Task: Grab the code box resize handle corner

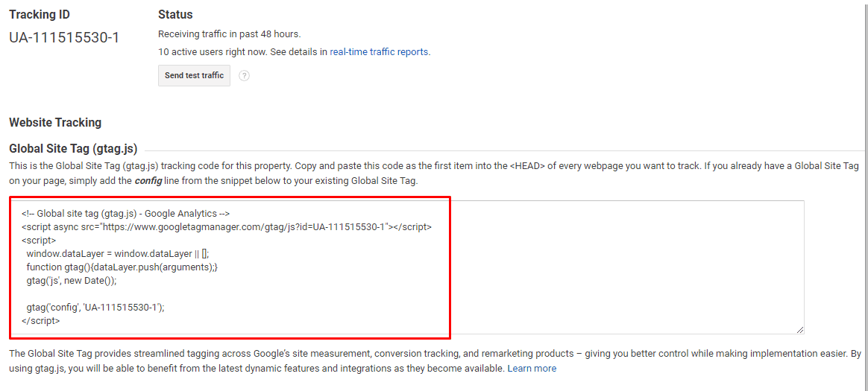Action: point(800,330)
